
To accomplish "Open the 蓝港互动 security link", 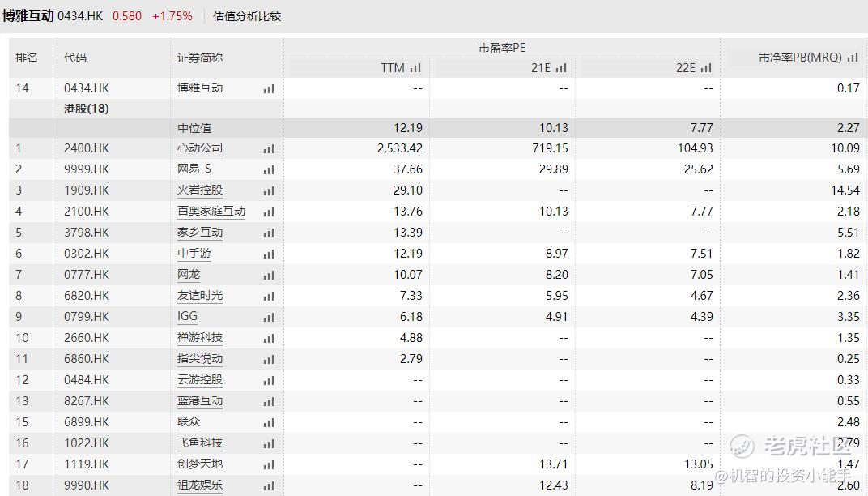I will (200, 400).
